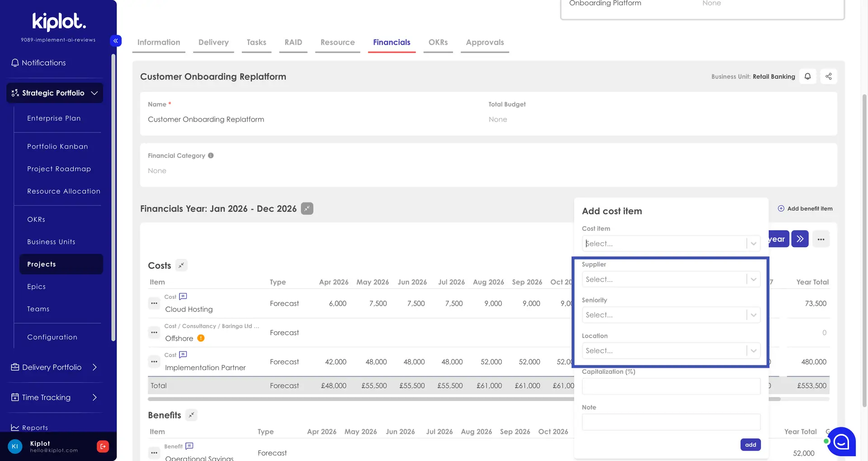Open Portfolio Kanban in the sidebar
868x461 pixels.
(x=57, y=146)
